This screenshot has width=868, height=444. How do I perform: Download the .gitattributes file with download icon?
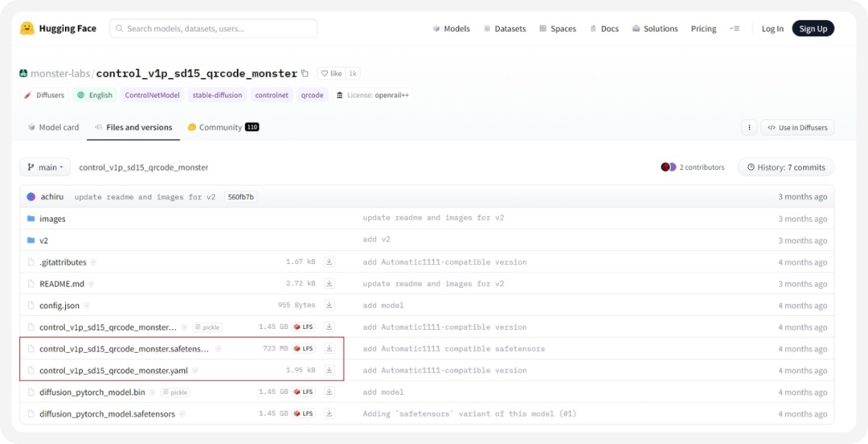click(330, 262)
